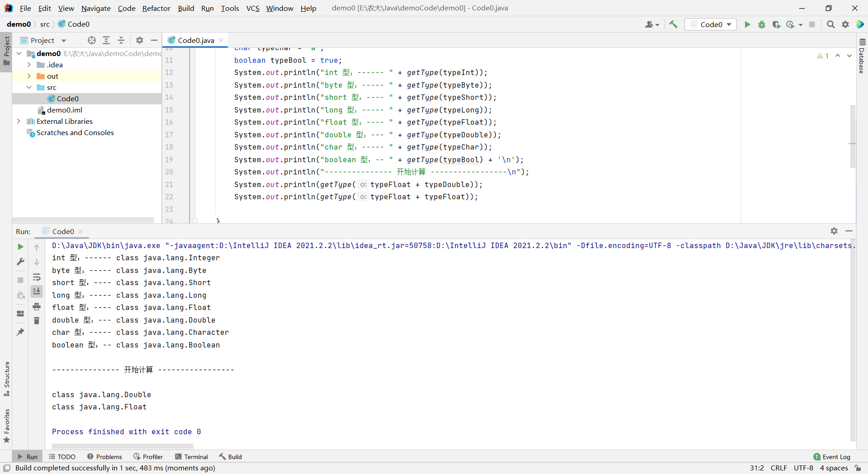Open the Code0 run configuration dropdown

711,24
